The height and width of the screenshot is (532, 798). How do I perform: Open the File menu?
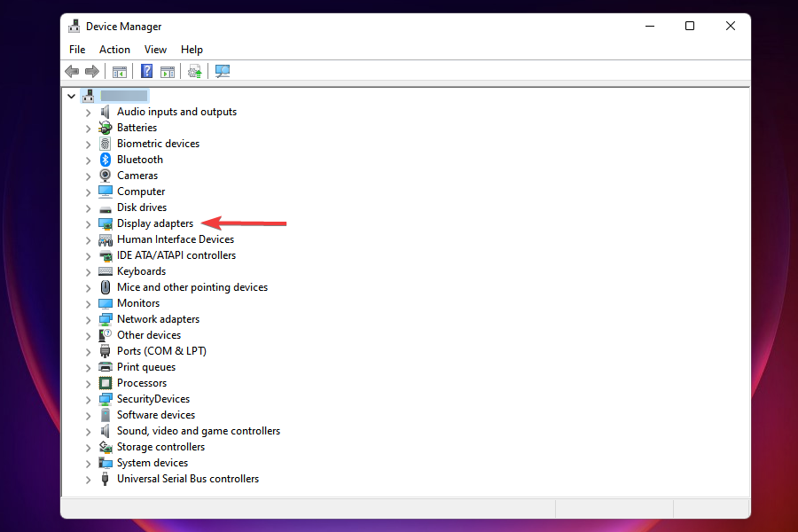[77, 50]
